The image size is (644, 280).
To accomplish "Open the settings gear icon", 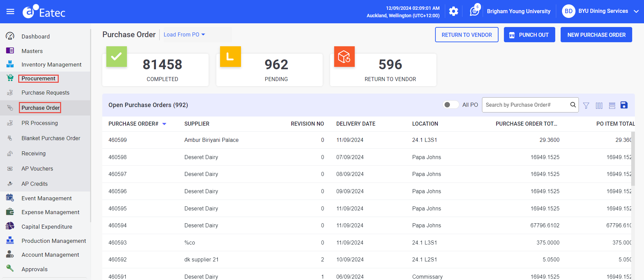I will (x=453, y=11).
